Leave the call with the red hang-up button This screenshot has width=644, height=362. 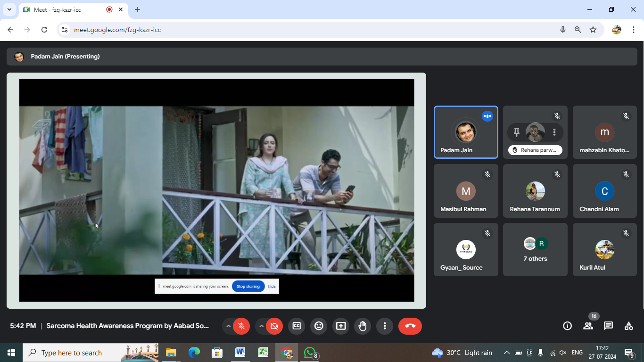pos(410,326)
